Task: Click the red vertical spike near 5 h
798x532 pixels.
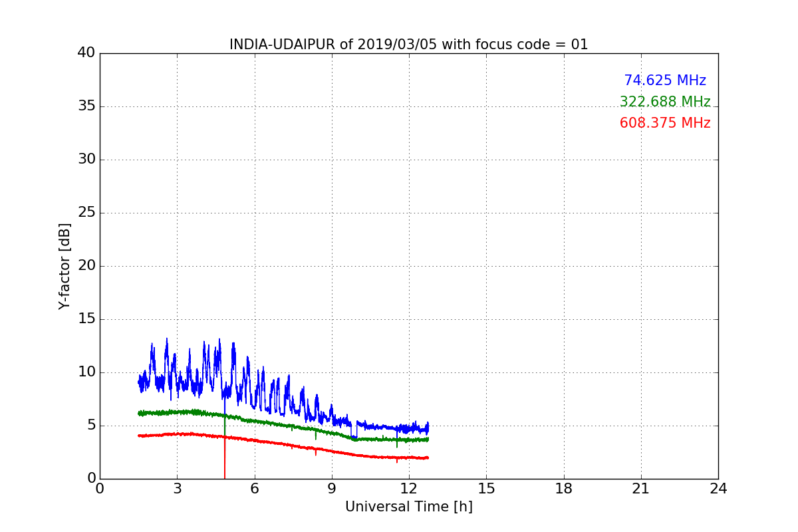Action: tap(225, 458)
